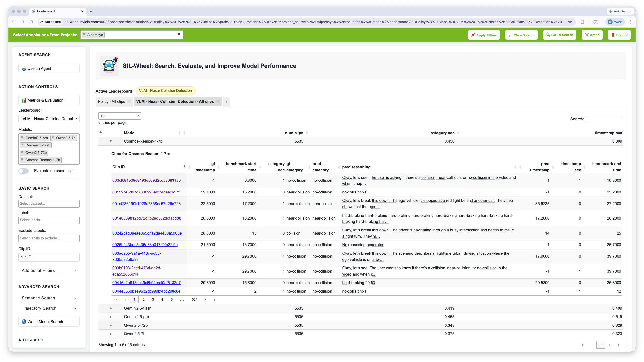Viewport: 644px width, 362px height.
Task: Click the Dataset select field
Action: click(49, 204)
